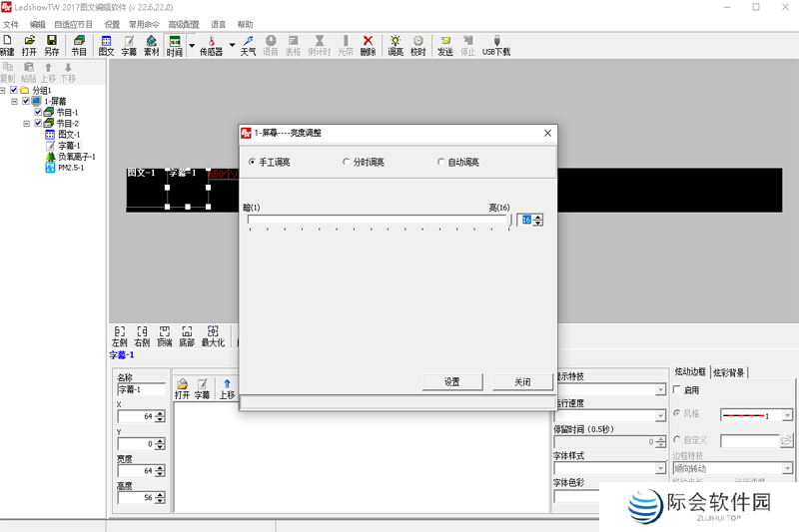Select 负氧离子-1 in the tree
Screen dimensions: 799x532
77,157
